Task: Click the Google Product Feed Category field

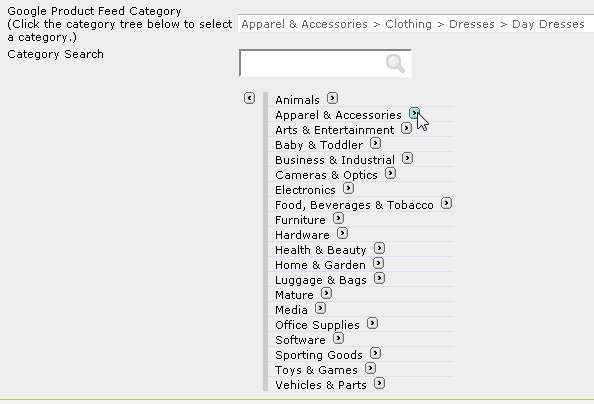Action: pos(416,24)
